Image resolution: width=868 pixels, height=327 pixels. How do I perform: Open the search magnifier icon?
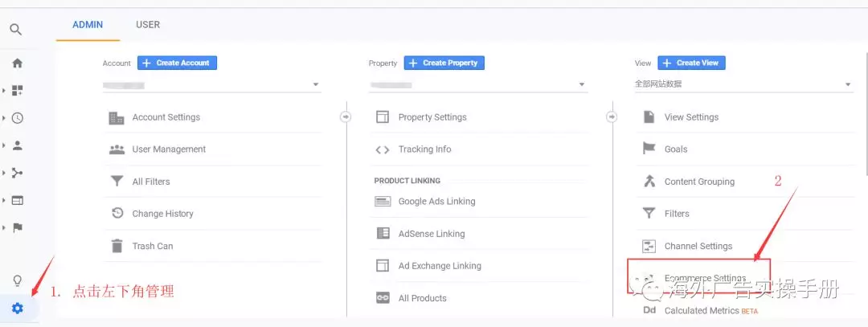tap(16, 30)
